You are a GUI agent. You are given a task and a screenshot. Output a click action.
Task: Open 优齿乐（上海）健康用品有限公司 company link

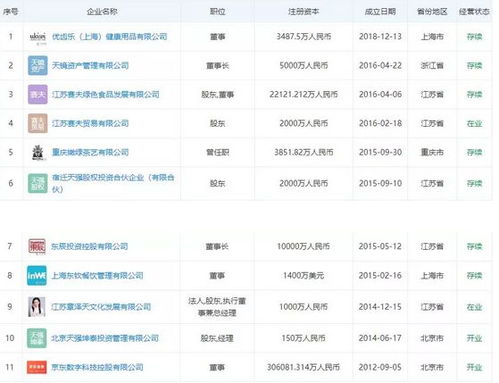coord(109,37)
